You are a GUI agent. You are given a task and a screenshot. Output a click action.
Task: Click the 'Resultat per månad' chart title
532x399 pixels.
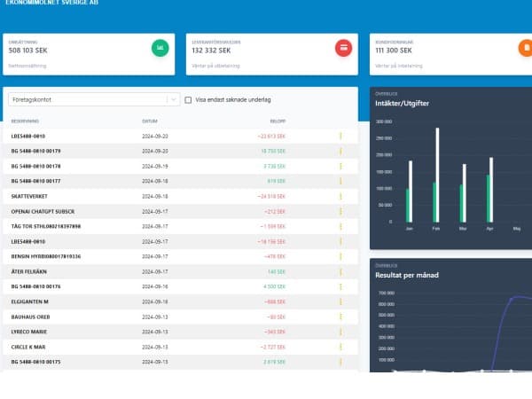407,275
